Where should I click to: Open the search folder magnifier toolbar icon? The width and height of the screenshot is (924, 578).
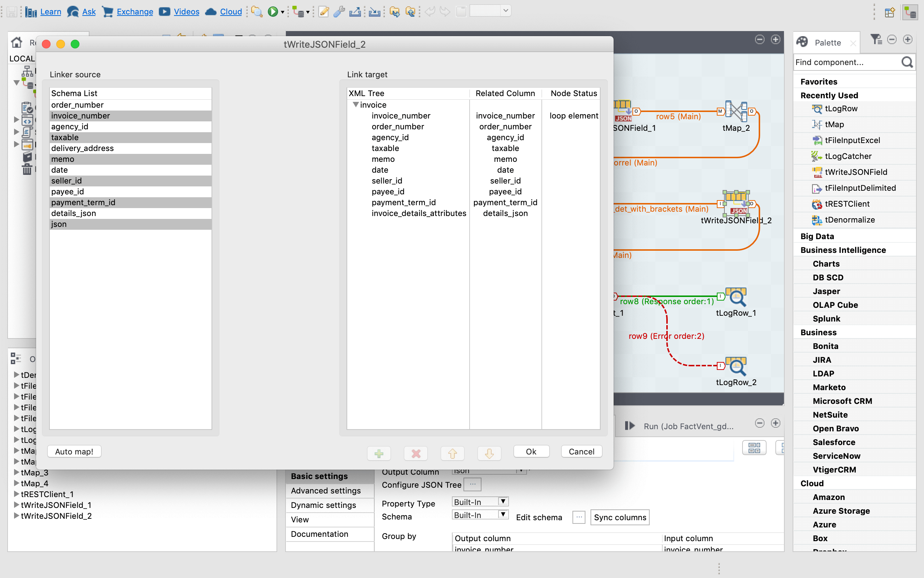click(257, 12)
